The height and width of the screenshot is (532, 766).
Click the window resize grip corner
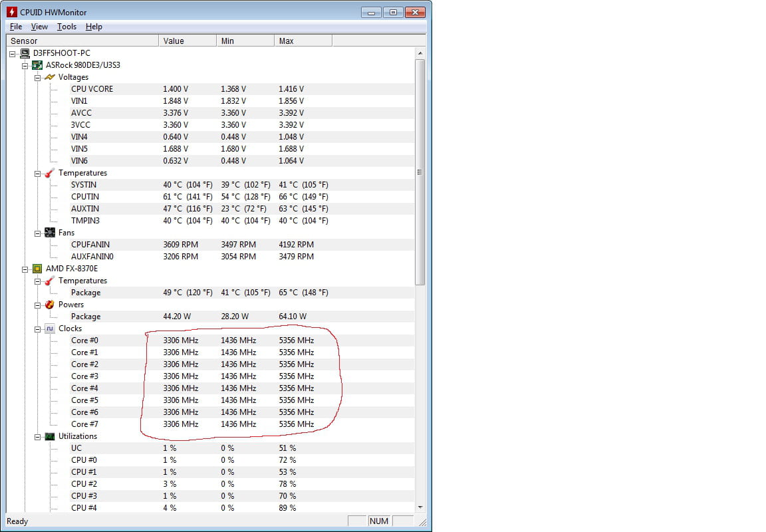pos(423,522)
